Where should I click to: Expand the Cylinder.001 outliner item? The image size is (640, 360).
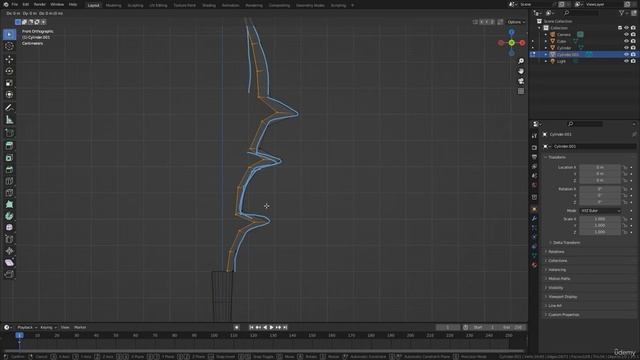click(x=546, y=54)
